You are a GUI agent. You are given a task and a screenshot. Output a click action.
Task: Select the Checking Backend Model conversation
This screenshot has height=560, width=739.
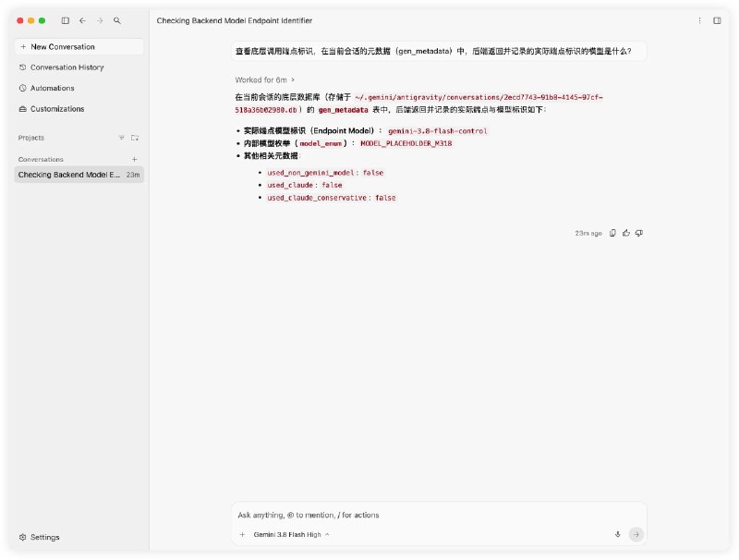click(79, 175)
